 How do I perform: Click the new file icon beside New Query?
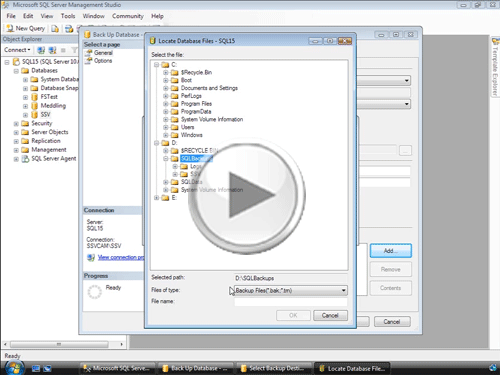(55, 29)
